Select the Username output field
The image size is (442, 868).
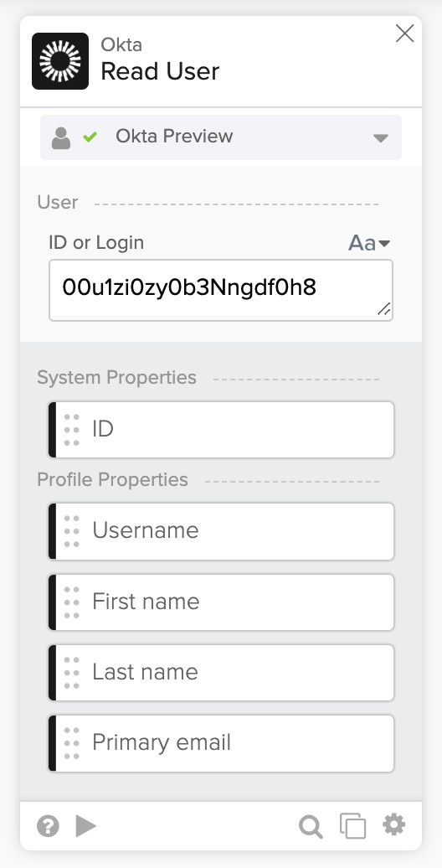[221, 531]
